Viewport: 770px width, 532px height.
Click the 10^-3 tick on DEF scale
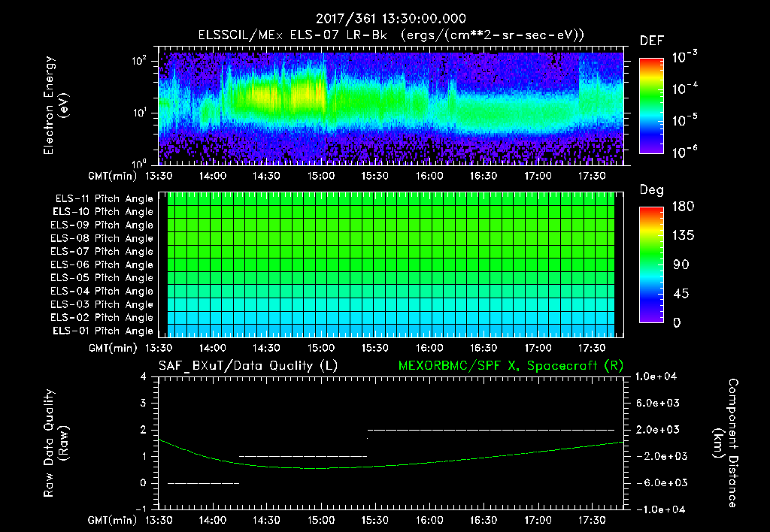click(x=684, y=57)
